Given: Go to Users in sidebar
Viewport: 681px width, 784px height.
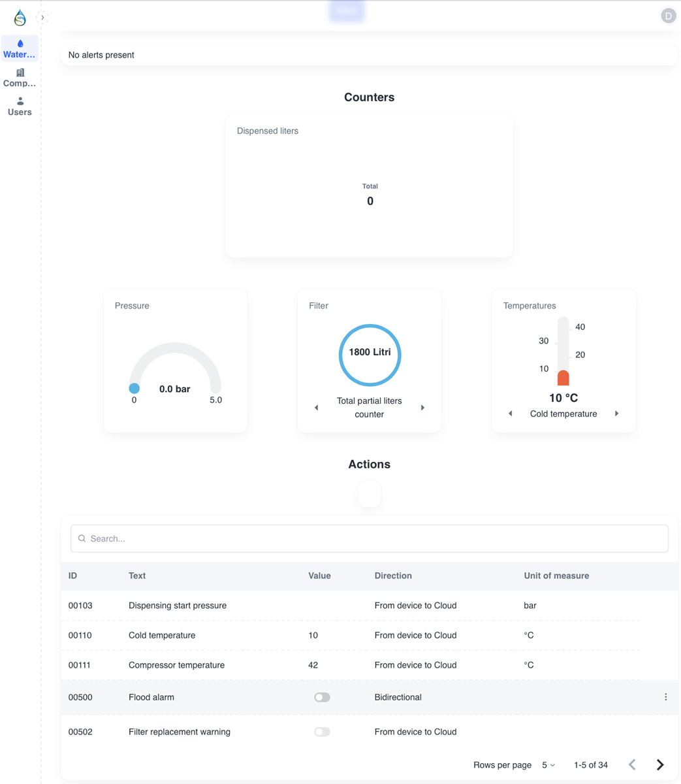Looking at the screenshot, I should coord(20,106).
